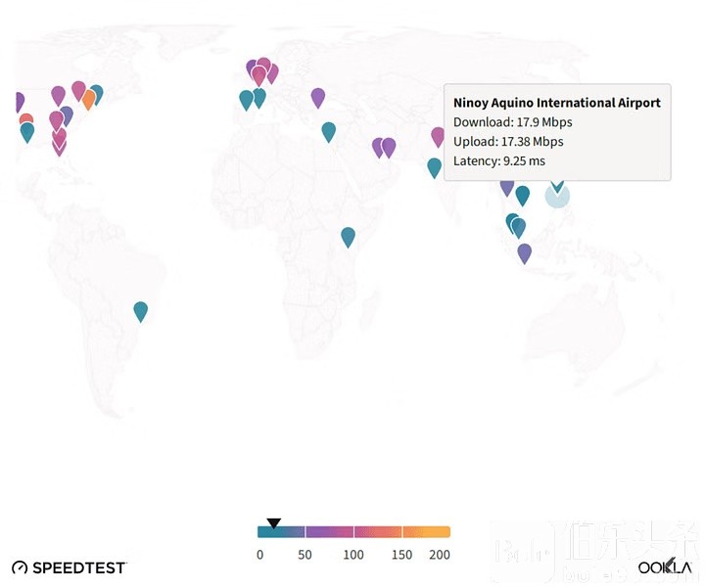Select the teal pin on East Africa's coast
The height and width of the screenshot is (588, 705).
(348, 236)
